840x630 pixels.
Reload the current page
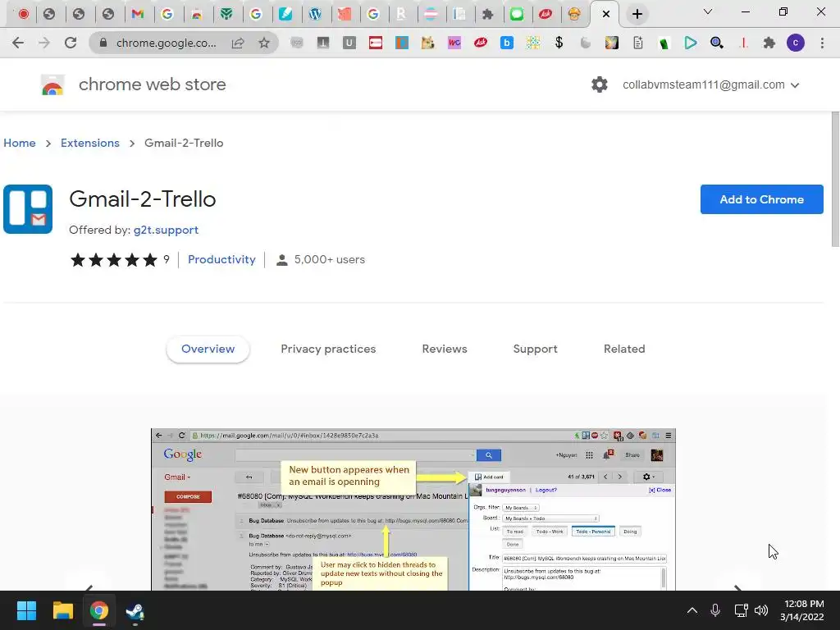click(71, 43)
